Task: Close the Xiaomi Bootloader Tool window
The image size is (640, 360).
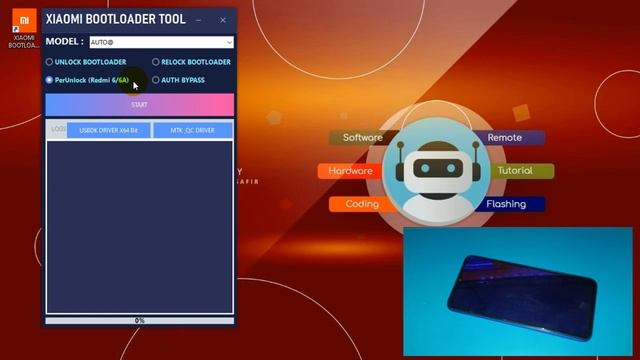Action: pyautogui.click(x=223, y=20)
